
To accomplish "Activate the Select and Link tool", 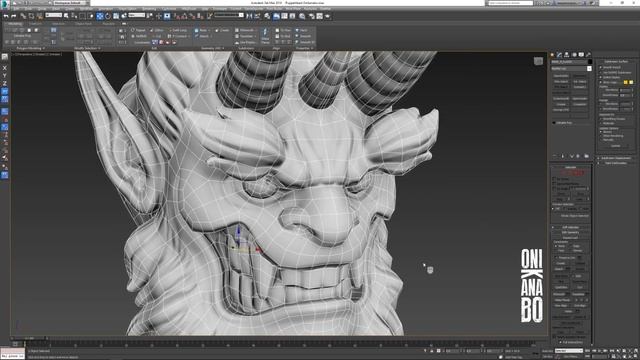I will 23,16.
